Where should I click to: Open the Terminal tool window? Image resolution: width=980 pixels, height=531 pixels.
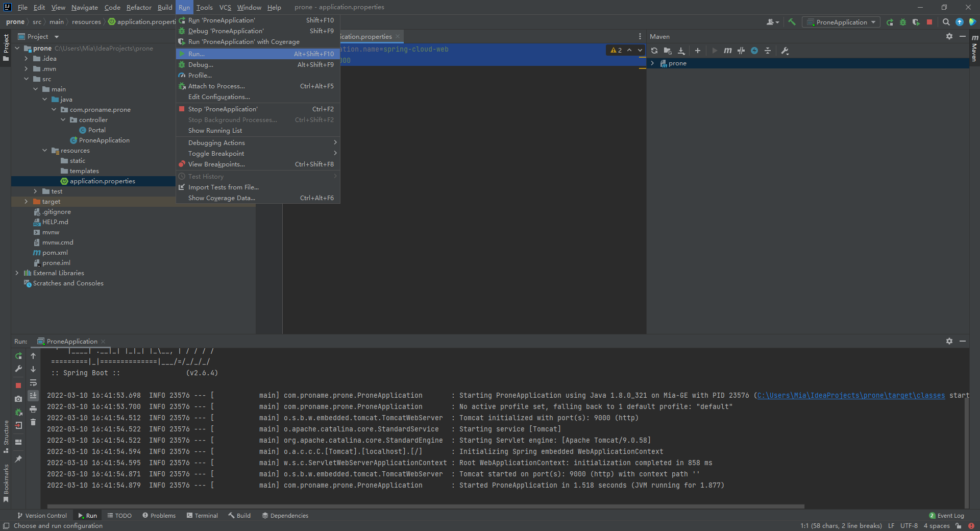point(202,516)
